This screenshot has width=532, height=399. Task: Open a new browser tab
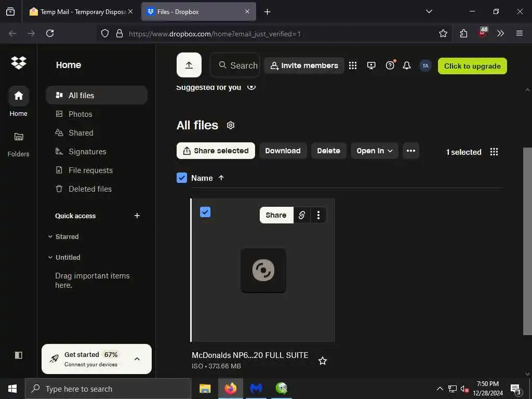(x=268, y=11)
